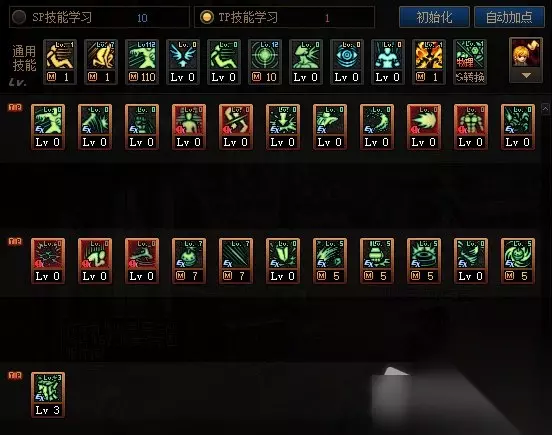Click the Lv 112 general skill icon
Image resolution: width=552 pixels, height=435 pixels.
coord(142,62)
